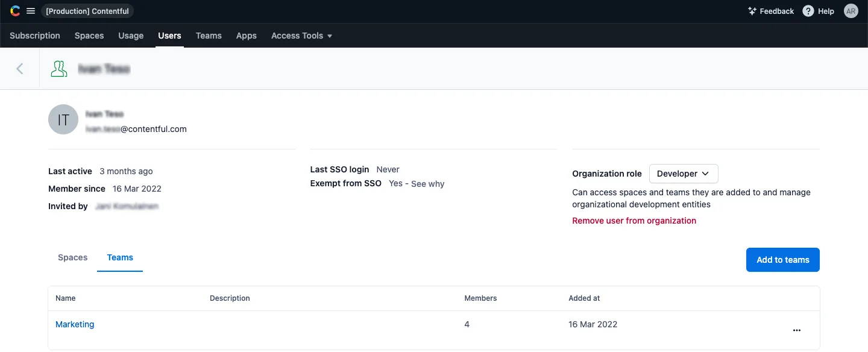Click the Feedback sparkle icon
The image size is (868, 352).
pyautogui.click(x=752, y=11)
